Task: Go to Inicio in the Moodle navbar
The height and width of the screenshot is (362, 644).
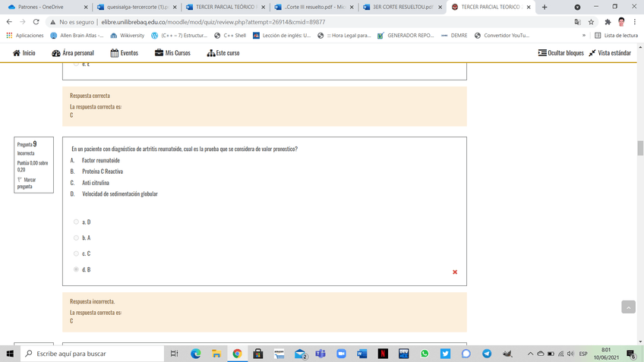Action: click(x=24, y=53)
